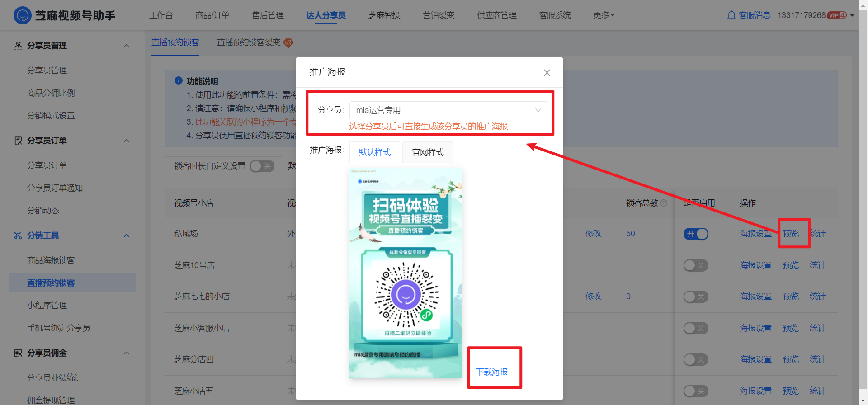
Task: Click 海报设置 in the 私域场 row
Action: point(756,234)
